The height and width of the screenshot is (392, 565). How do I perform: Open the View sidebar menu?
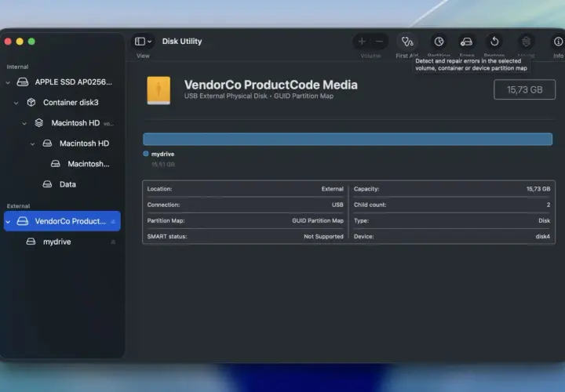coord(143,42)
